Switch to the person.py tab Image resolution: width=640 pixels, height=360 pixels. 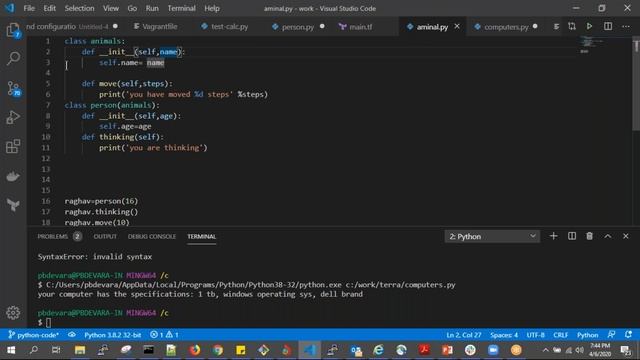click(x=298, y=27)
